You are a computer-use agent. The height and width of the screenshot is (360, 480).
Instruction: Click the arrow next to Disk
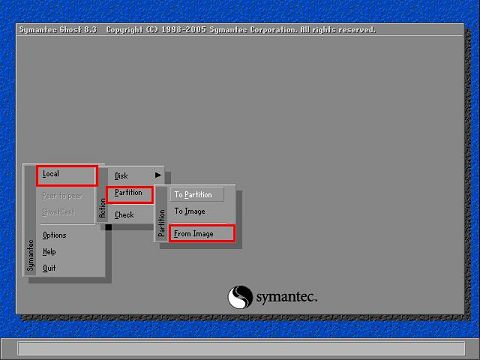coord(158,175)
